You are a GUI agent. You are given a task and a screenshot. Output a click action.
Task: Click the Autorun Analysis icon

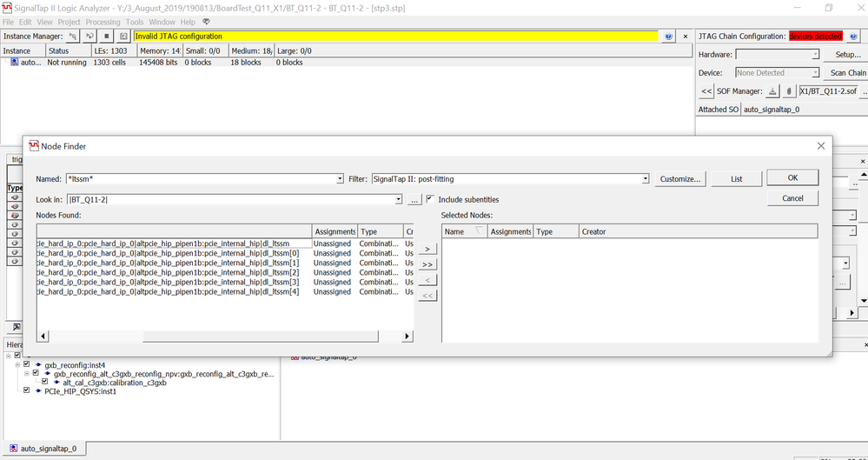coord(90,37)
